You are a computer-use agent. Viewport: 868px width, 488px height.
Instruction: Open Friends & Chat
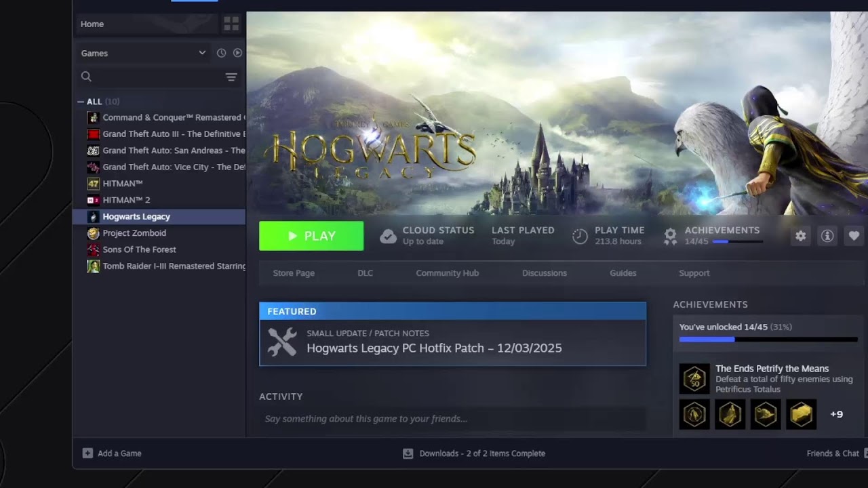(833, 453)
